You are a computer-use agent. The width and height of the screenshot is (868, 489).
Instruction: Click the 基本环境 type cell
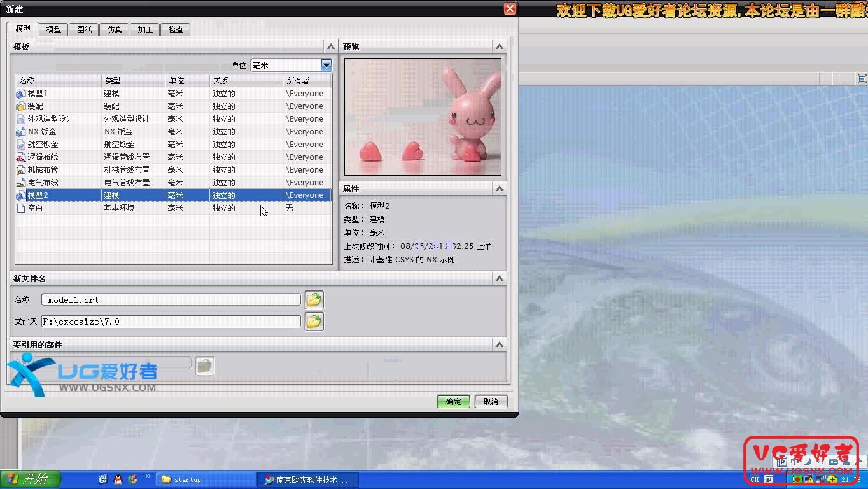point(134,208)
